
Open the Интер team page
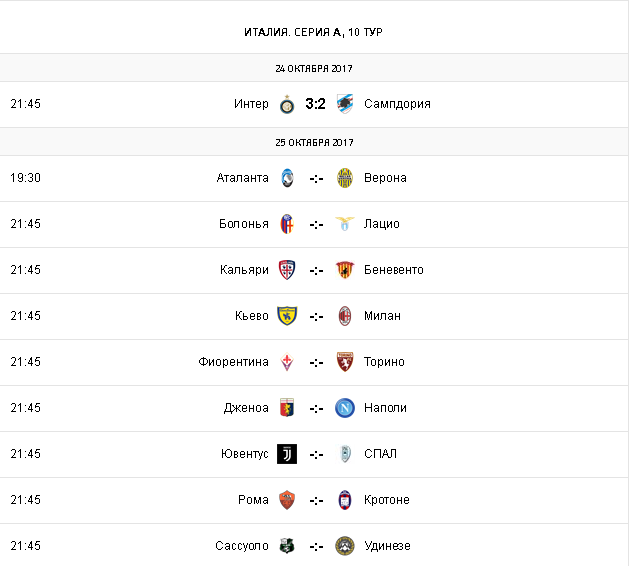251,104
